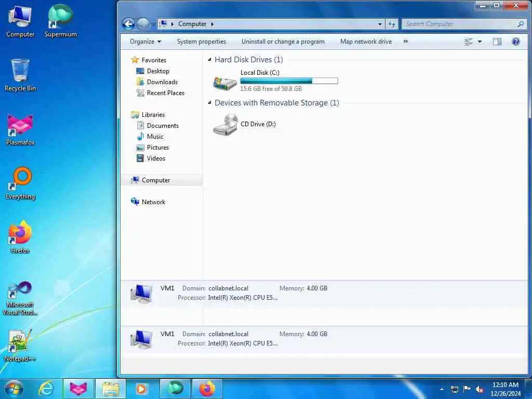Viewport: 532px width, 399px height.
Task: Click the Action Center flag tray icon
Action: point(467,389)
